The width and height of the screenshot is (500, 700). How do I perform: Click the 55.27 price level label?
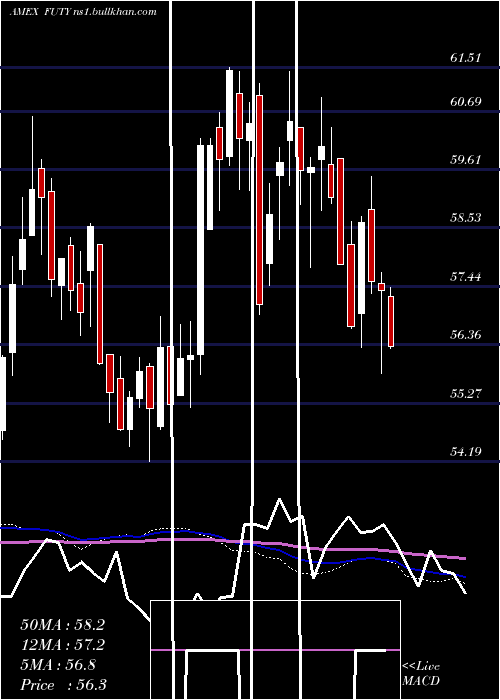click(x=466, y=393)
